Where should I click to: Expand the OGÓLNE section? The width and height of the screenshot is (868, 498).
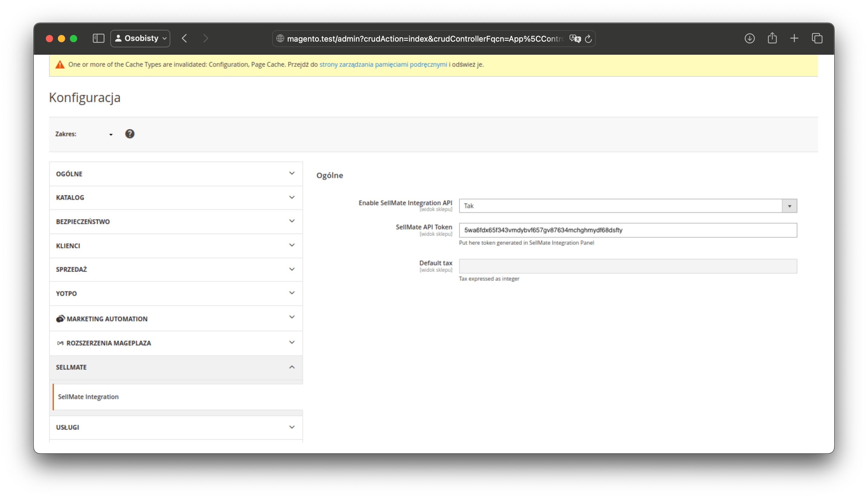click(176, 174)
